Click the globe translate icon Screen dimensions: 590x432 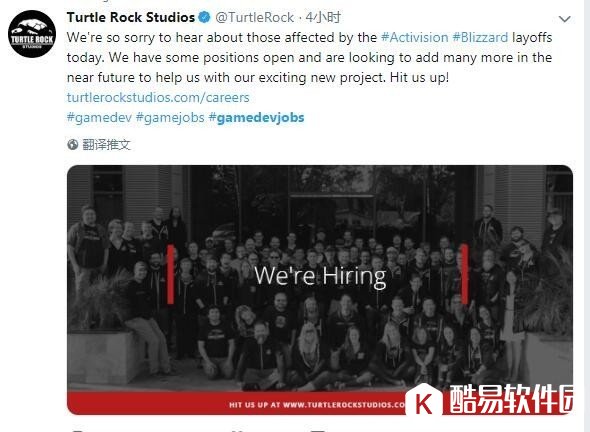[x=73, y=145]
